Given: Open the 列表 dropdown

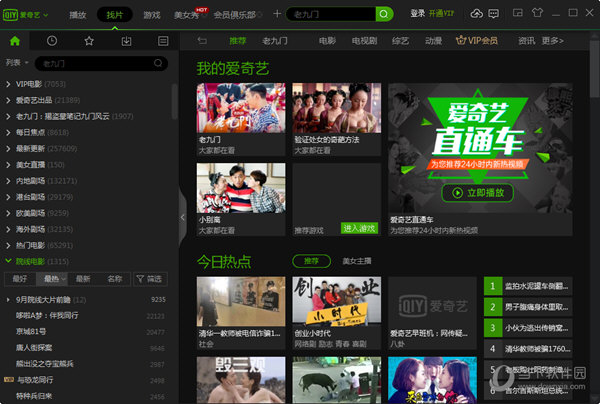Looking at the screenshot, I should coord(17,62).
